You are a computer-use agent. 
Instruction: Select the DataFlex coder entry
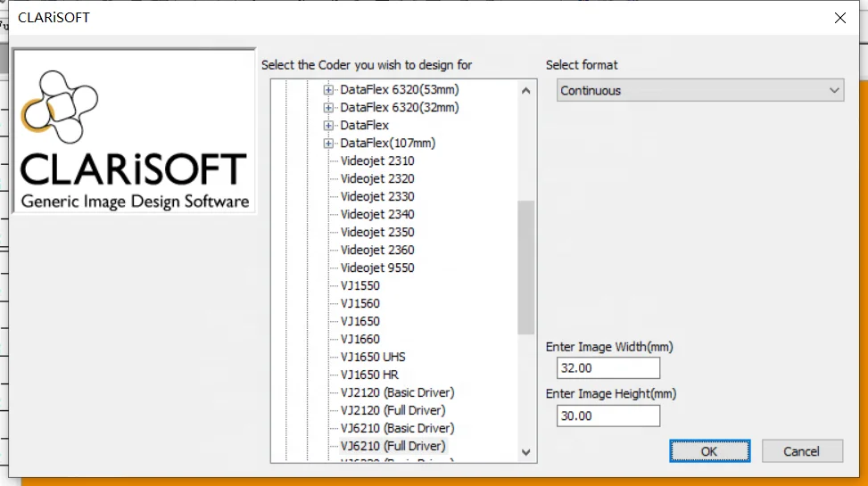click(364, 125)
